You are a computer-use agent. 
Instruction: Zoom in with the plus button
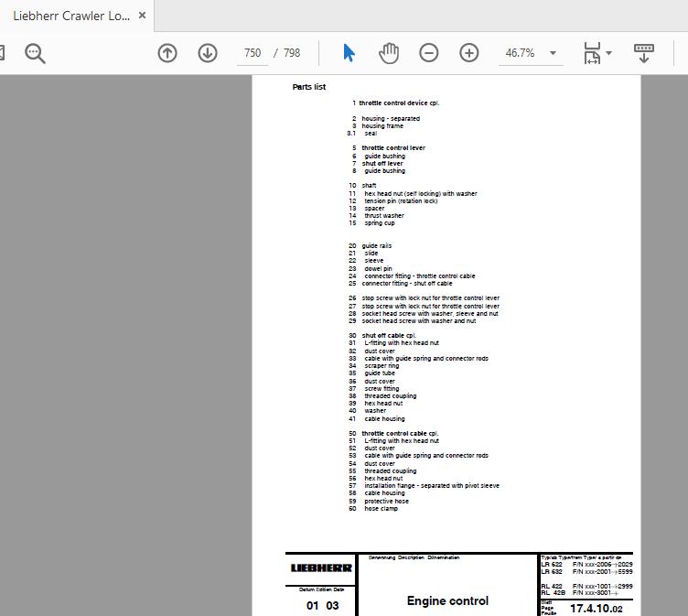tap(469, 53)
